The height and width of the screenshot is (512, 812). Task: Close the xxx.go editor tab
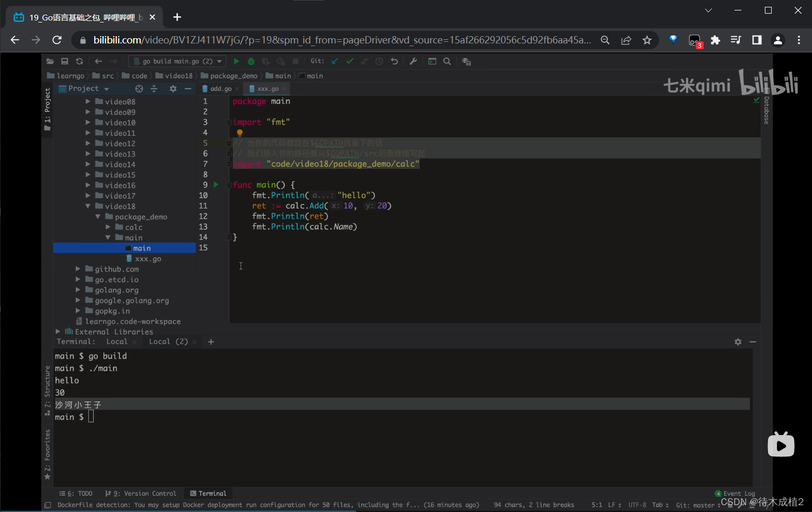pos(284,89)
